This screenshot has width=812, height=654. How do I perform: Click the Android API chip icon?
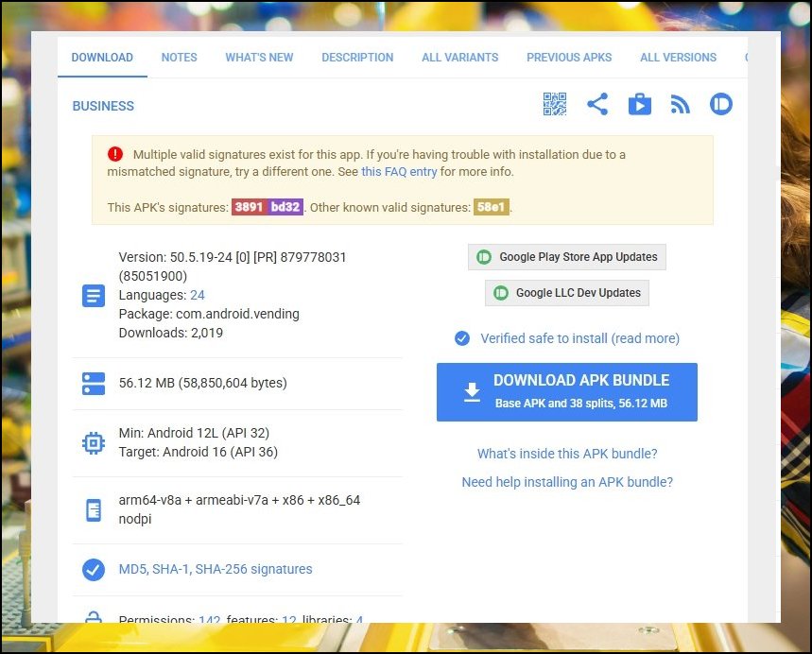point(94,443)
